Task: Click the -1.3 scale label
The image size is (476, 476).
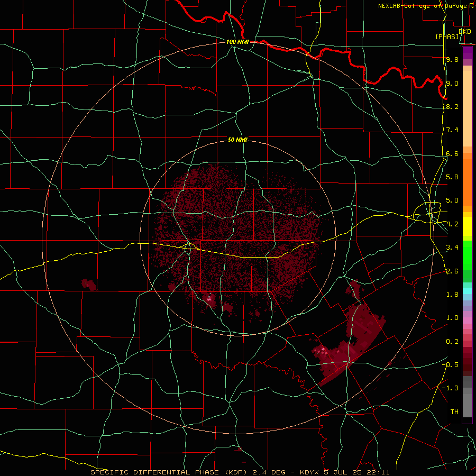Action: (x=450, y=388)
